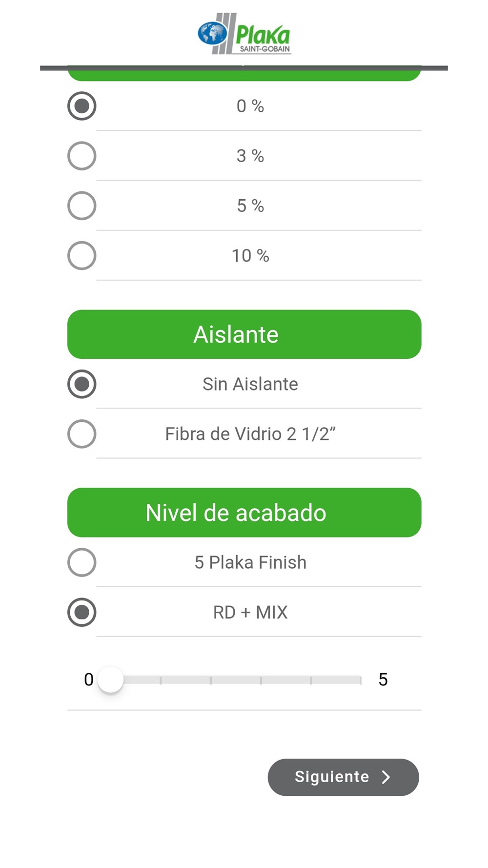Click the Fibra de Vidrio 2 1/2" label
The height and width of the screenshot is (868, 488).
(x=250, y=434)
